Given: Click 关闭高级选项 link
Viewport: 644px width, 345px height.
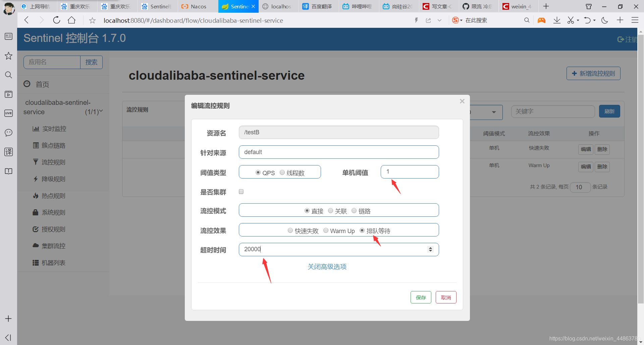Looking at the screenshot, I should tap(327, 267).
